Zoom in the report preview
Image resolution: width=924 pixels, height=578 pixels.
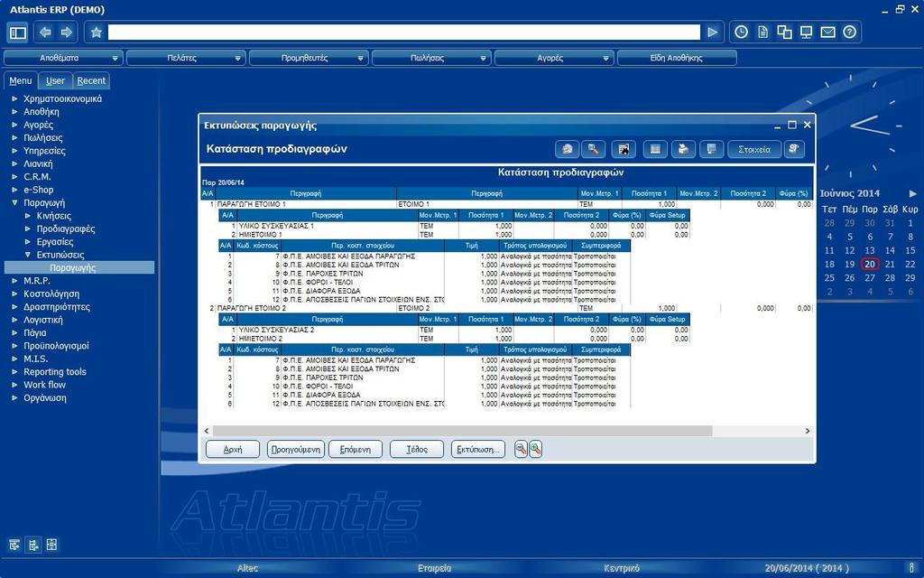(535, 450)
